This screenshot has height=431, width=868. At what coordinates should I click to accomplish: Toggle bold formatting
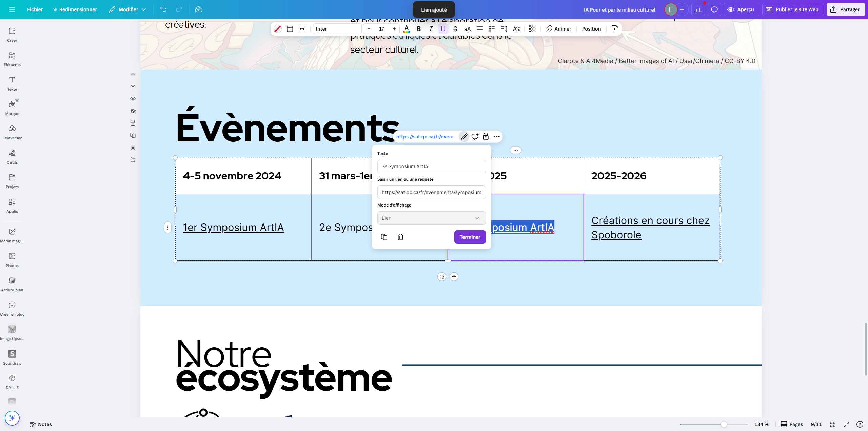pos(418,29)
